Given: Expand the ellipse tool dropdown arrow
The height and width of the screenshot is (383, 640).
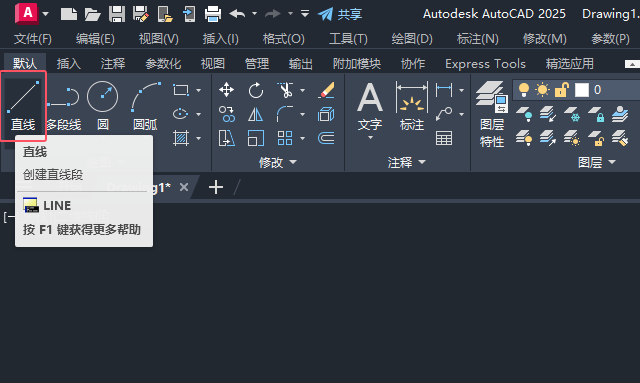Looking at the screenshot, I should point(198,114).
